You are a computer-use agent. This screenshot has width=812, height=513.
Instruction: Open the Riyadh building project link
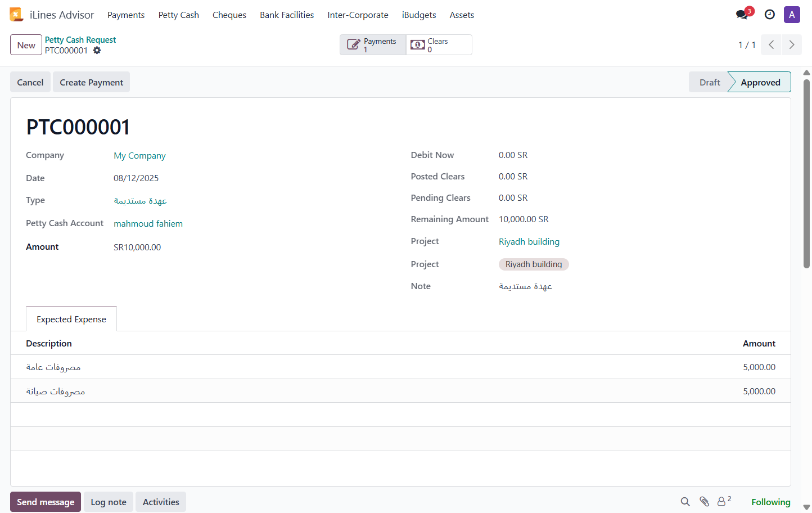tap(529, 242)
